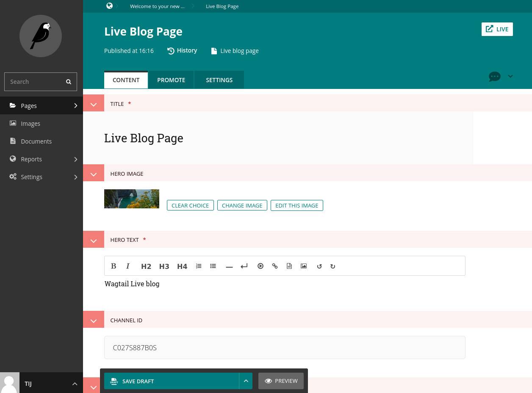Click 'Live blog page' page type label

click(x=235, y=51)
